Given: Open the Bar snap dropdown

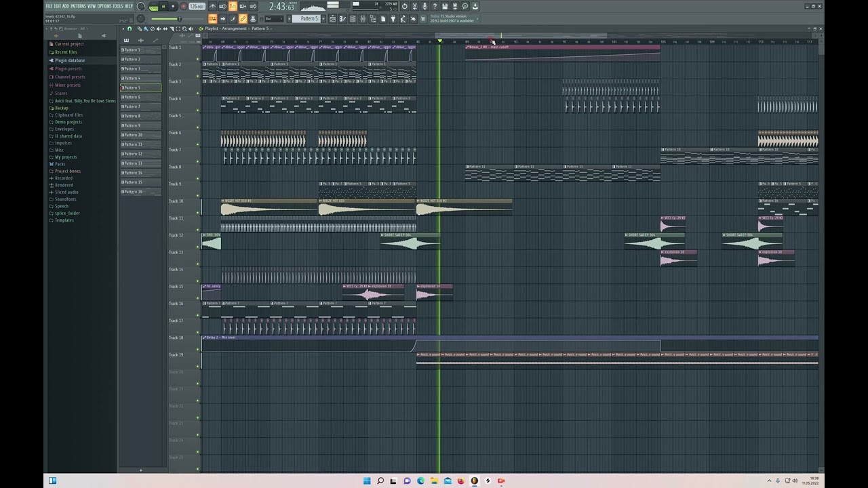Looking at the screenshot, I should coord(275,19).
